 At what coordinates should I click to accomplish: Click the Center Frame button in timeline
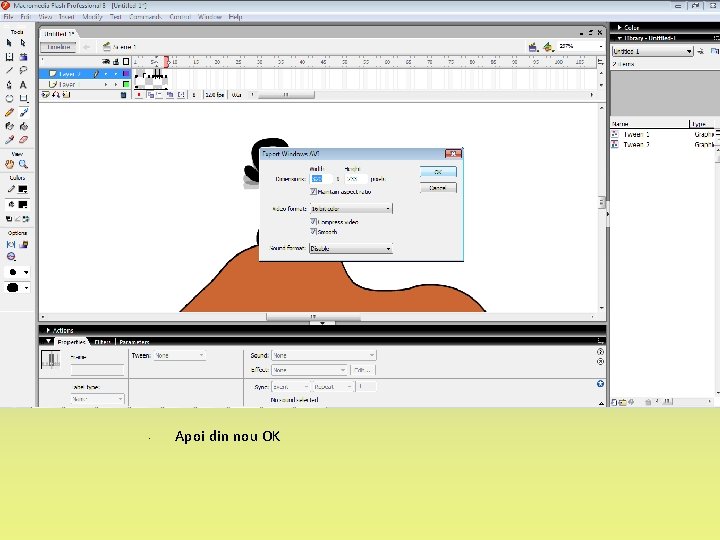139,95
